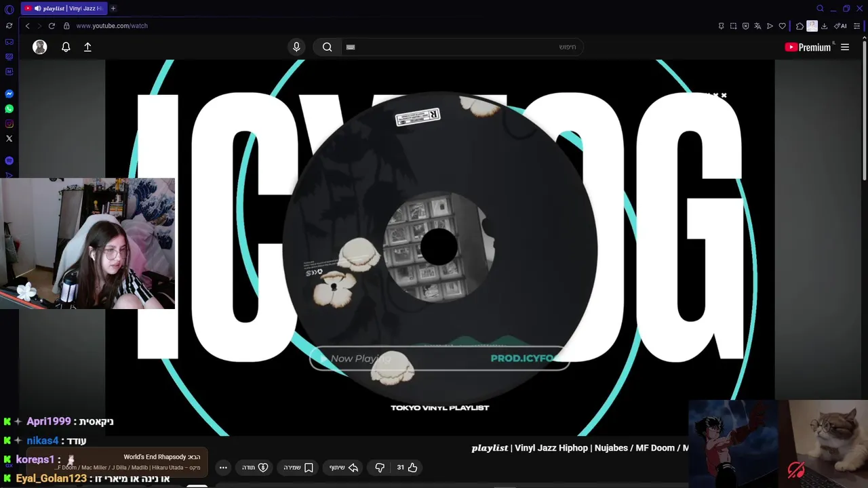Click the YouTube Premium logo
This screenshot has width=868, height=488.
click(808, 47)
